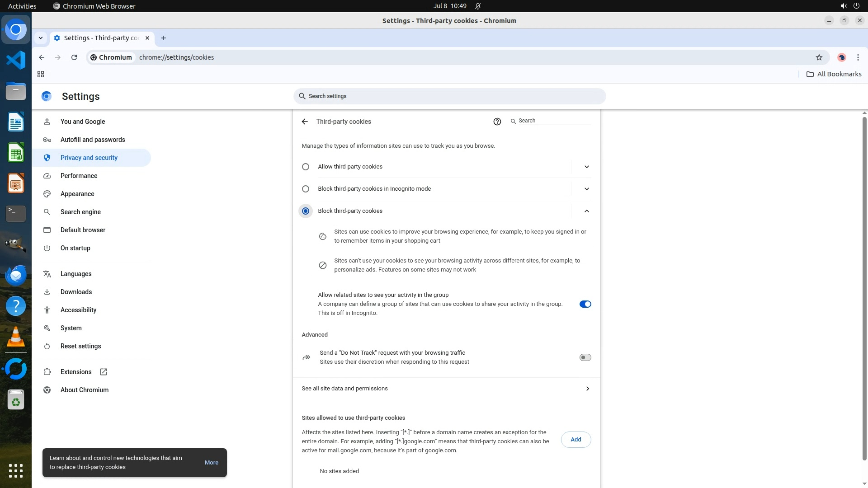This screenshot has height=488, width=868.
Task: Reload the page using the reload icon
Action: 74,57
